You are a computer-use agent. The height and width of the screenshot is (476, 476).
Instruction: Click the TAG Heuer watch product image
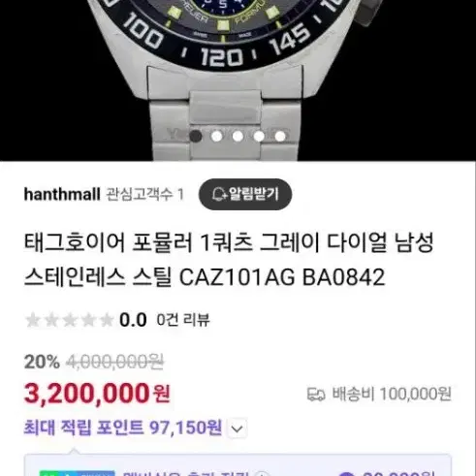coord(238,80)
